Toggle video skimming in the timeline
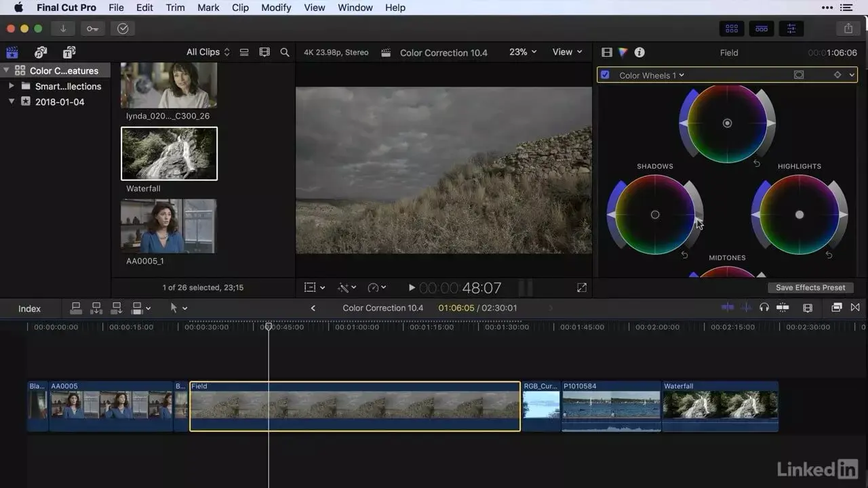The image size is (868, 488). point(728,308)
